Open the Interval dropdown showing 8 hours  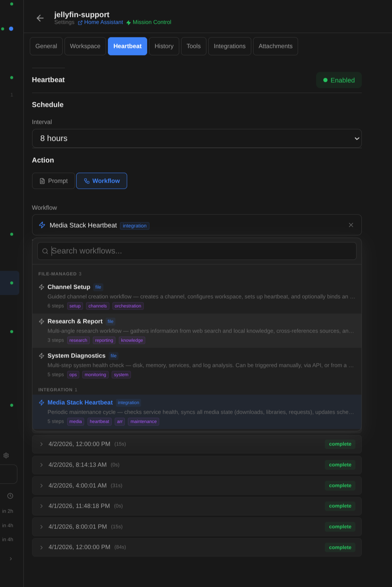[x=197, y=138]
